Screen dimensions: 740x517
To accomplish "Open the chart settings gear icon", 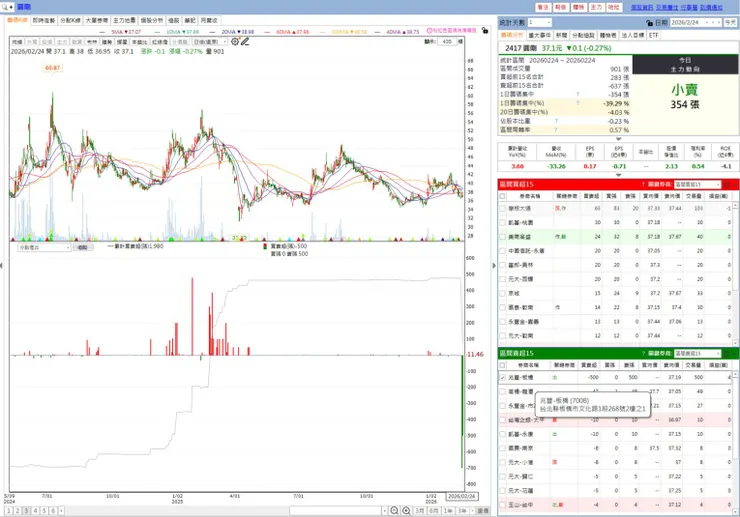I will 235,42.
